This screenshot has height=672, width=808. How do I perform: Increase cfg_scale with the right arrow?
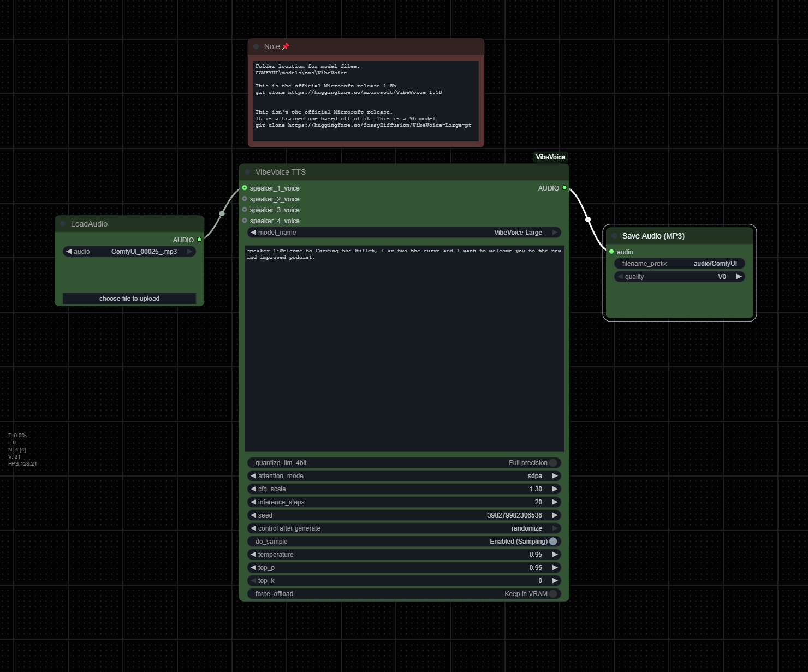pos(555,489)
